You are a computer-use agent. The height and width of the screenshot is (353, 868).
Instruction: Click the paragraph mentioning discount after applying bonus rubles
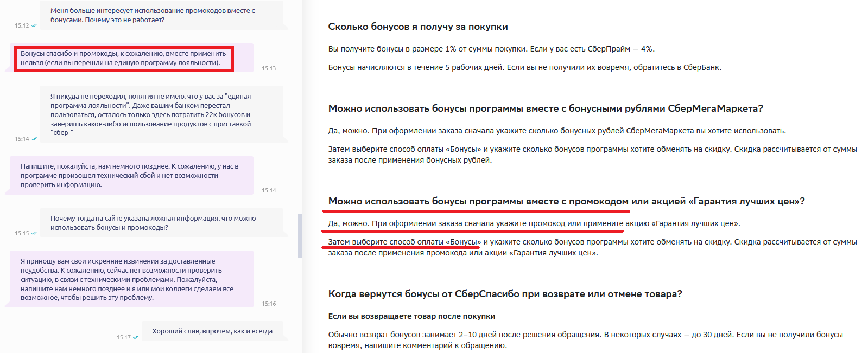pyautogui.click(x=593, y=155)
